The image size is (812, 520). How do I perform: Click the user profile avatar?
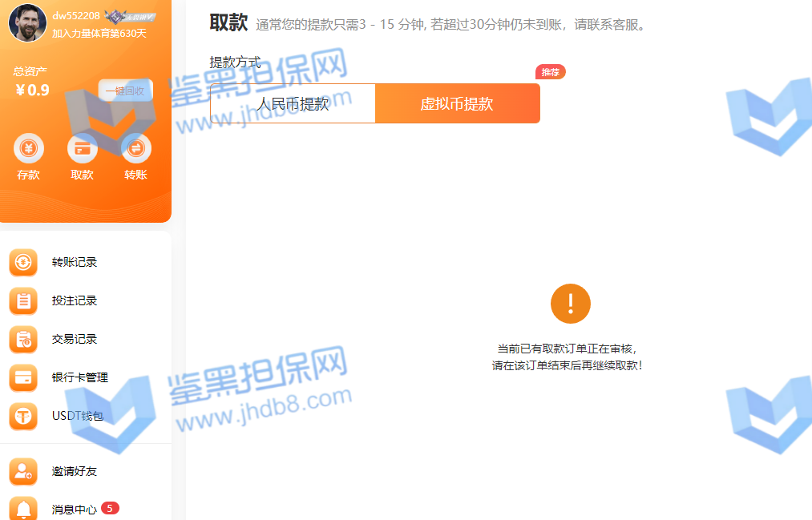click(x=27, y=22)
